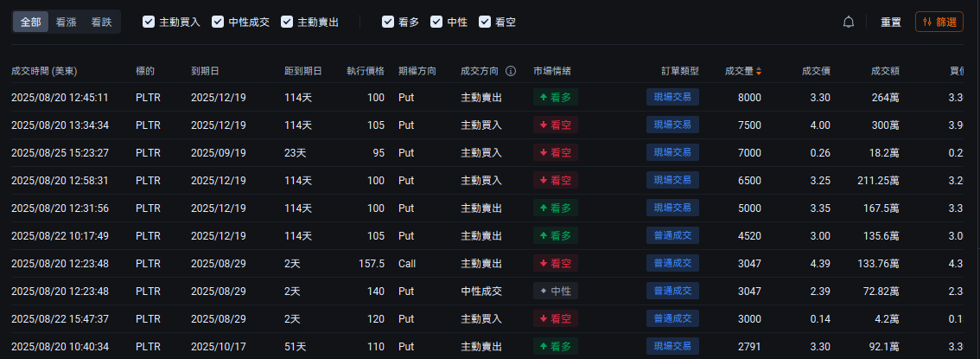
Task: Uncheck the 看多 filter checkbox
Action: click(x=388, y=22)
